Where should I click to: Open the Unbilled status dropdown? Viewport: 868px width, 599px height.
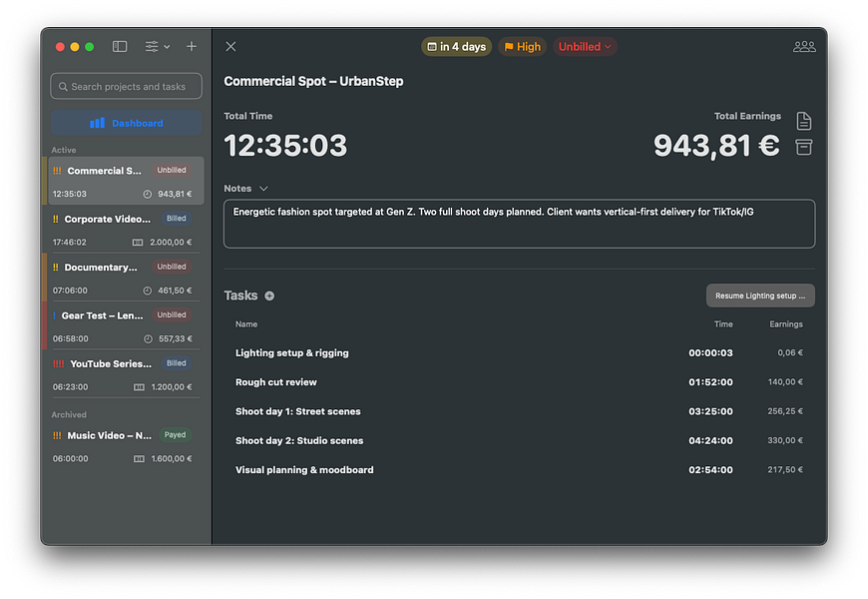585,47
